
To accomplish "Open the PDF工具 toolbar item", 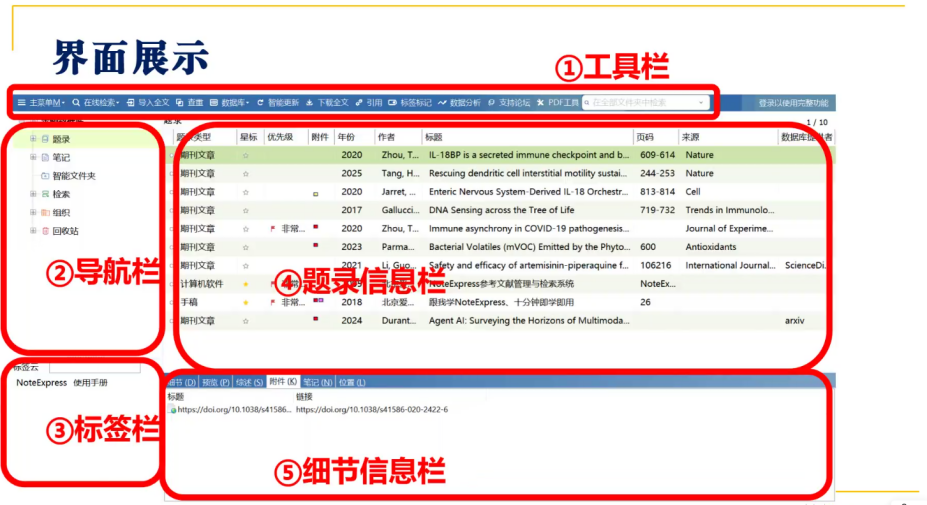I will [558, 102].
